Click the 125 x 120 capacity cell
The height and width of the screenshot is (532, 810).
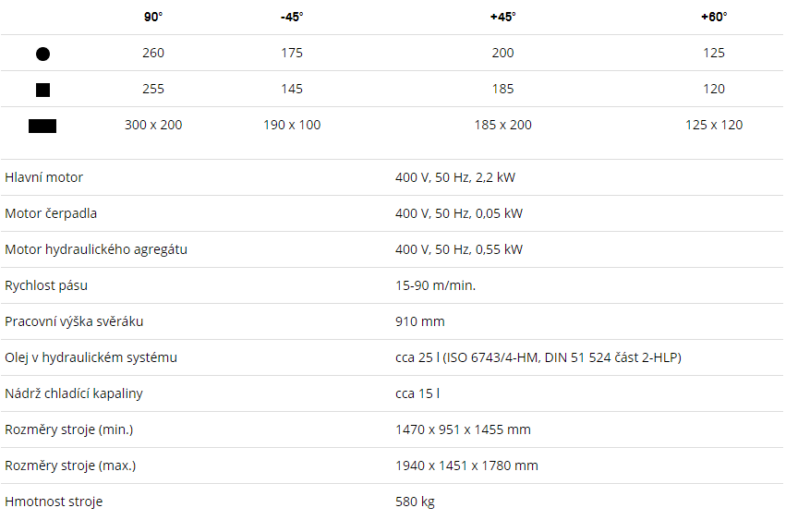pyautogui.click(x=714, y=125)
